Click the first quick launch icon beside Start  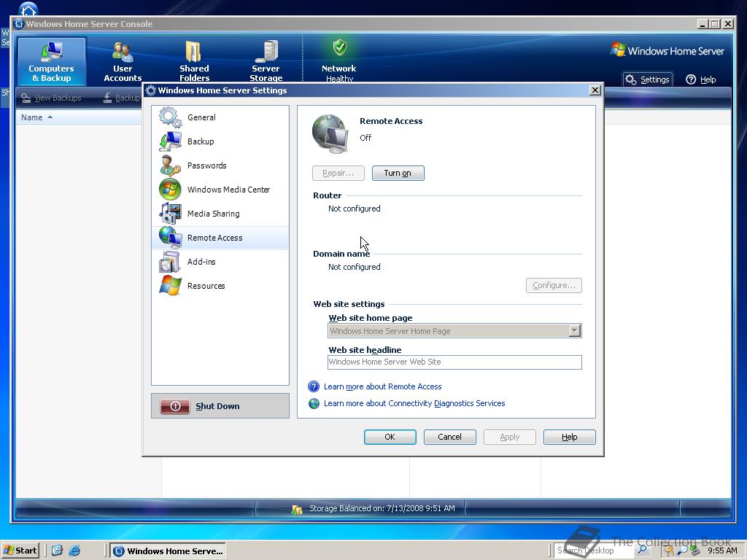[x=57, y=551]
